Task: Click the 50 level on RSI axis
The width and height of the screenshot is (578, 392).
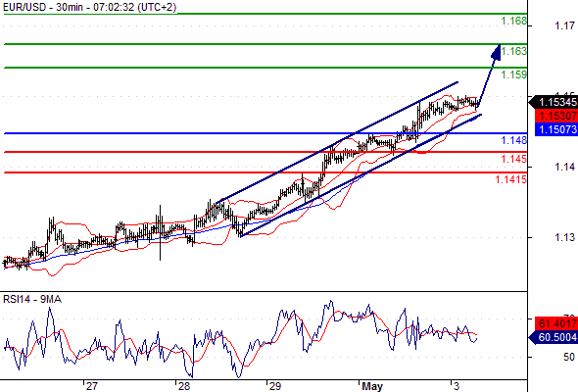Action: [x=569, y=357]
